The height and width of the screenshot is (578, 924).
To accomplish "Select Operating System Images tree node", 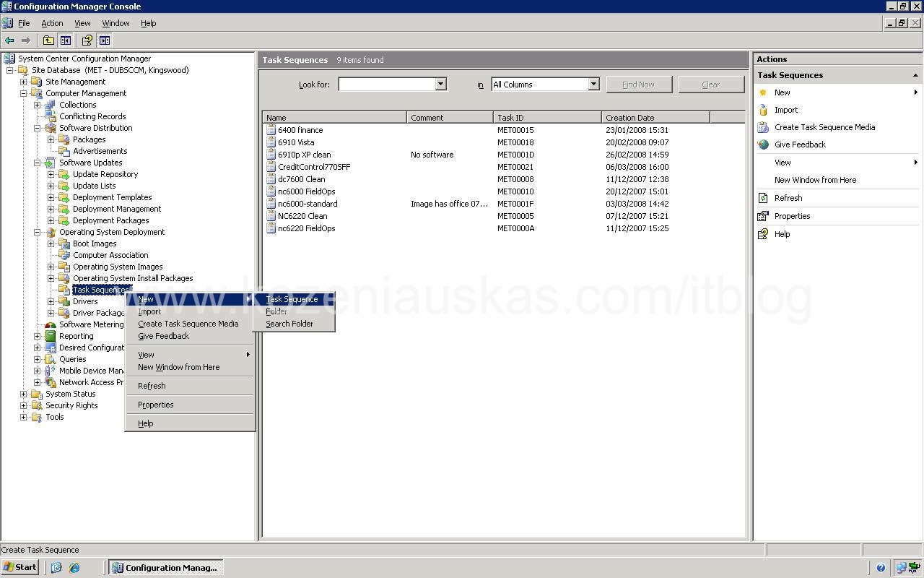I will click(118, 267).
